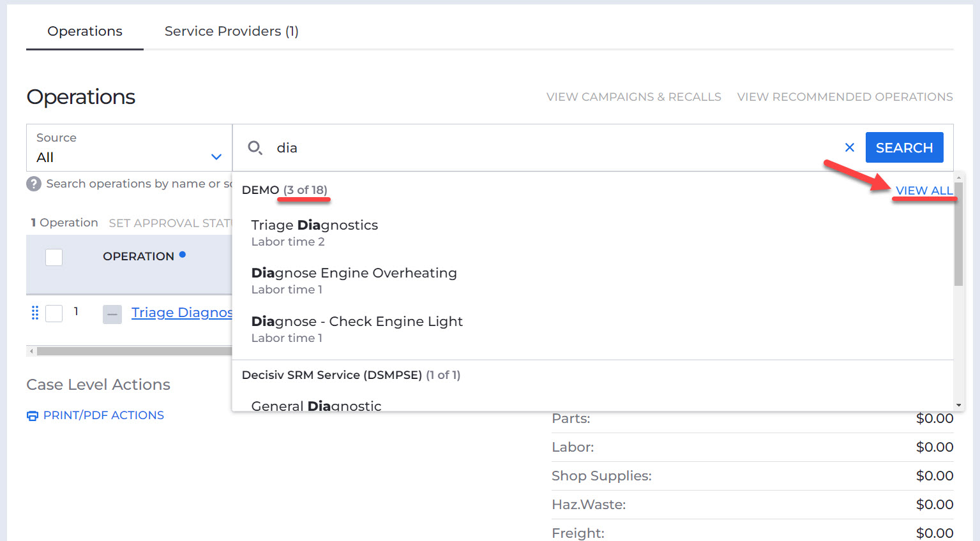
Task: Switch to the Service Providers tab
Action: coord(230,31)
